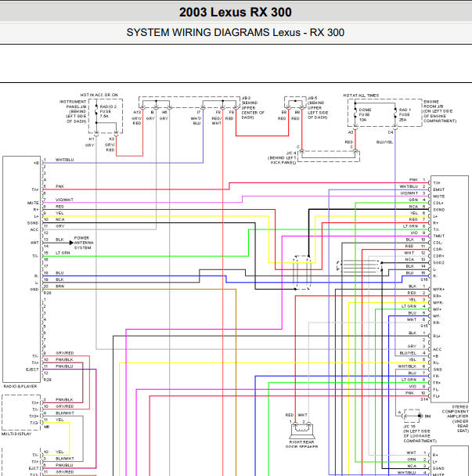Click the "CDR-" amplifier terminal label
The width and height of the screenshot is (472, 476).
pyautogui.click(x=438, y=249)
